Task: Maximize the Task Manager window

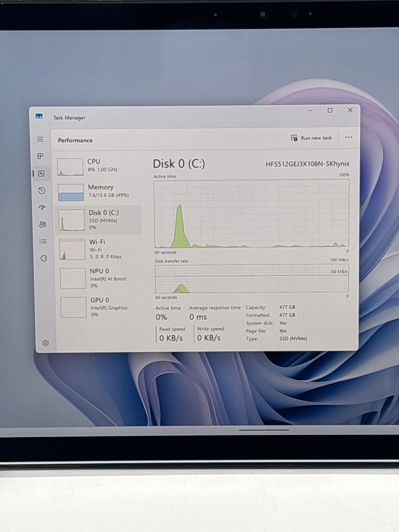Action: [x=330, y=110]
